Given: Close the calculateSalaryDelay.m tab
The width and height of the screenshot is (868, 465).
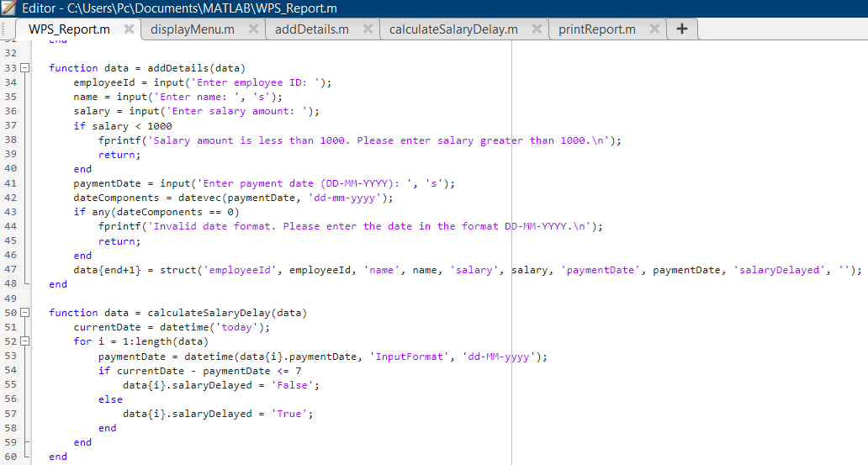Looking at the screenshot, I should point(537,29).
